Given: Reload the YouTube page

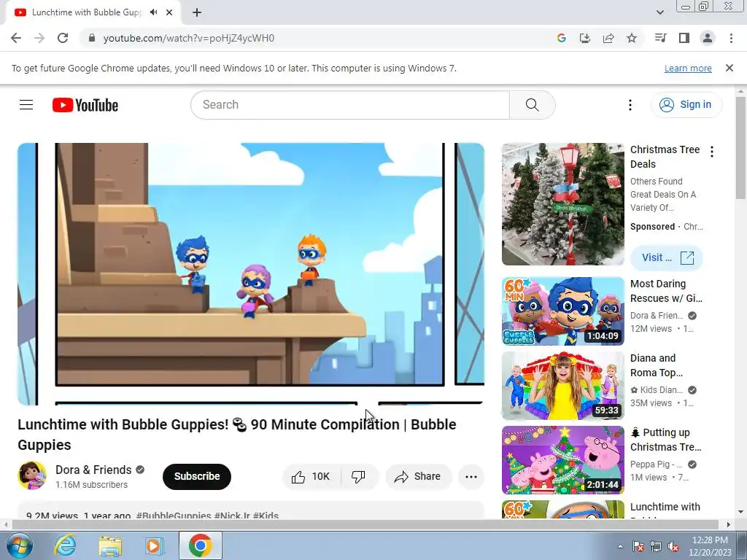Looking at the screenshot, I should click(63, 38).
